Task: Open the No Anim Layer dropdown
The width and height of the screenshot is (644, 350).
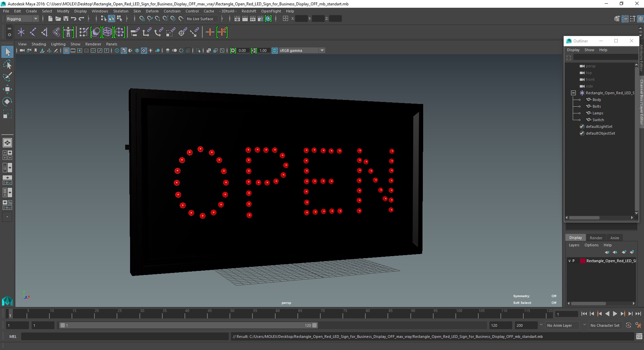Action: 562,325
